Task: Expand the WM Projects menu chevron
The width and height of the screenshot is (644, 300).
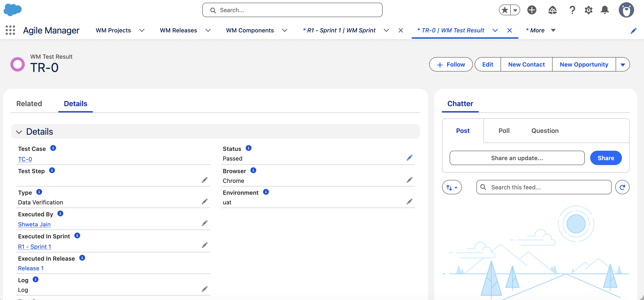Action: click(x=142, y=30)
